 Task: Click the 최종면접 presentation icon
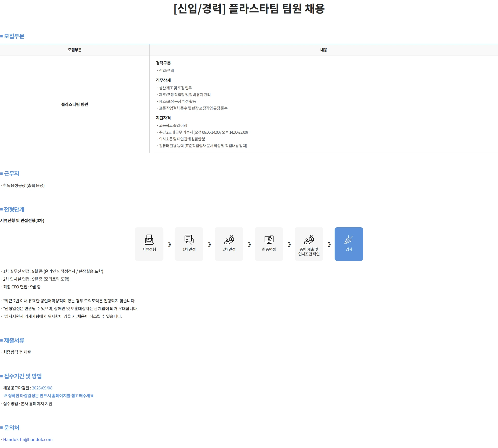click(269, 240)
